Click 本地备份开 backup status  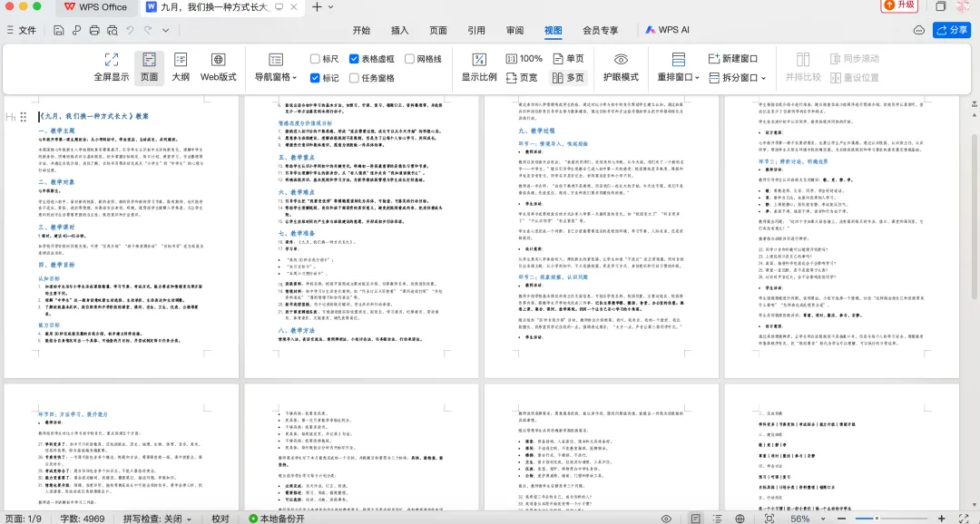click(x=277, y=519)
